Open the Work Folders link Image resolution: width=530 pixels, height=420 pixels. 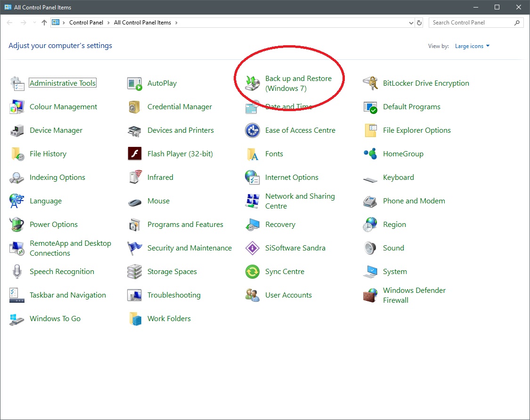pos(169,319)
